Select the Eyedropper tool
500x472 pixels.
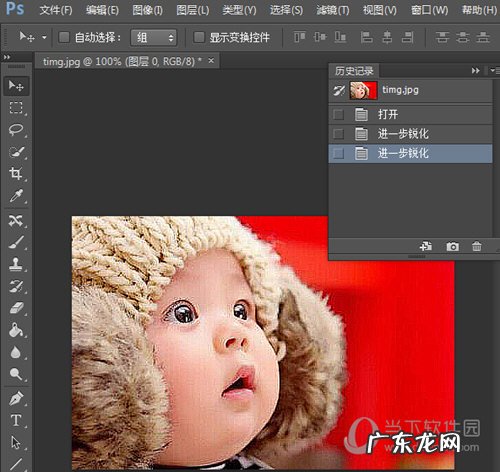tap(16, 196)
